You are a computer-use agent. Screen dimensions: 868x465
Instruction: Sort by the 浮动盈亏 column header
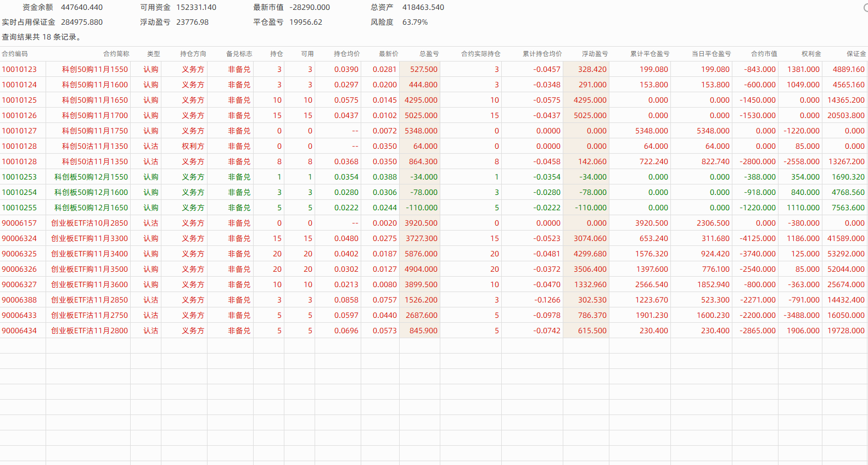[x=595, y=54]
